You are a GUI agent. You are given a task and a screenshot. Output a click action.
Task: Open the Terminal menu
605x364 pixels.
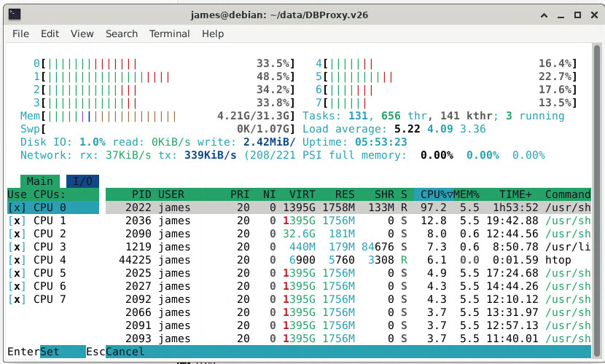pyautogui.click(x=169, y=34)
